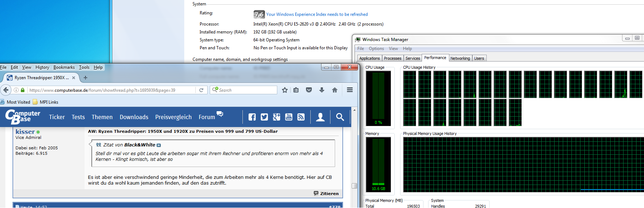Select the Performance tab

point(435,58)
